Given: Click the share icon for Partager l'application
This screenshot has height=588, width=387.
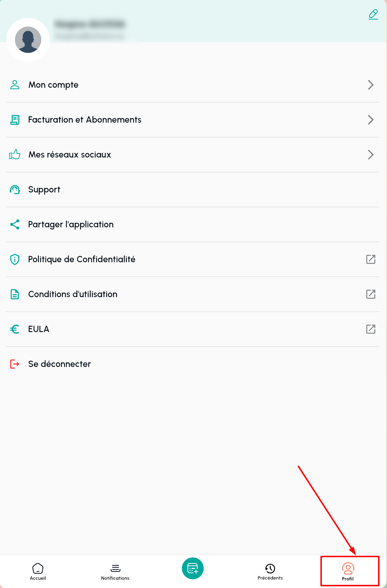Looking at the screenshot, I should pyautogui.click(x=15, y=224).
